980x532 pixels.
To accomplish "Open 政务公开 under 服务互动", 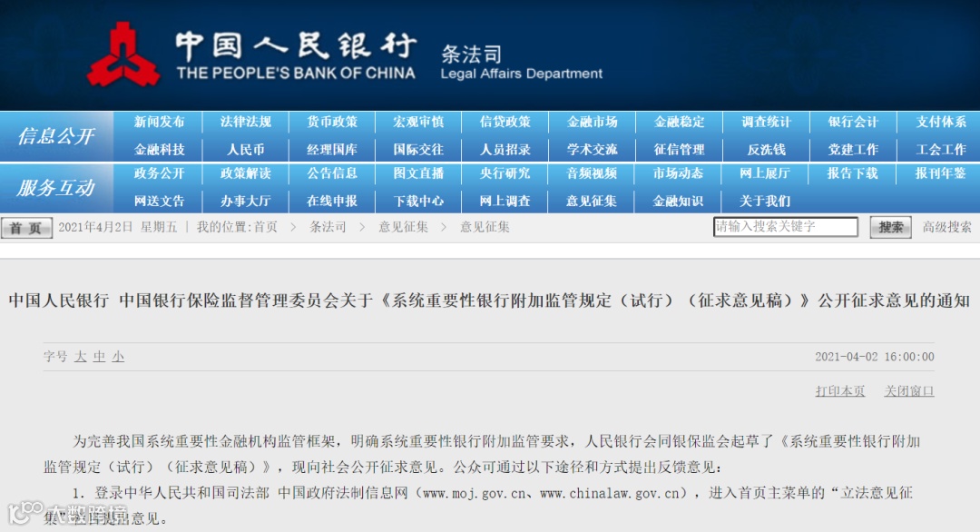I will pyautogui.click(x=160, y=173).
